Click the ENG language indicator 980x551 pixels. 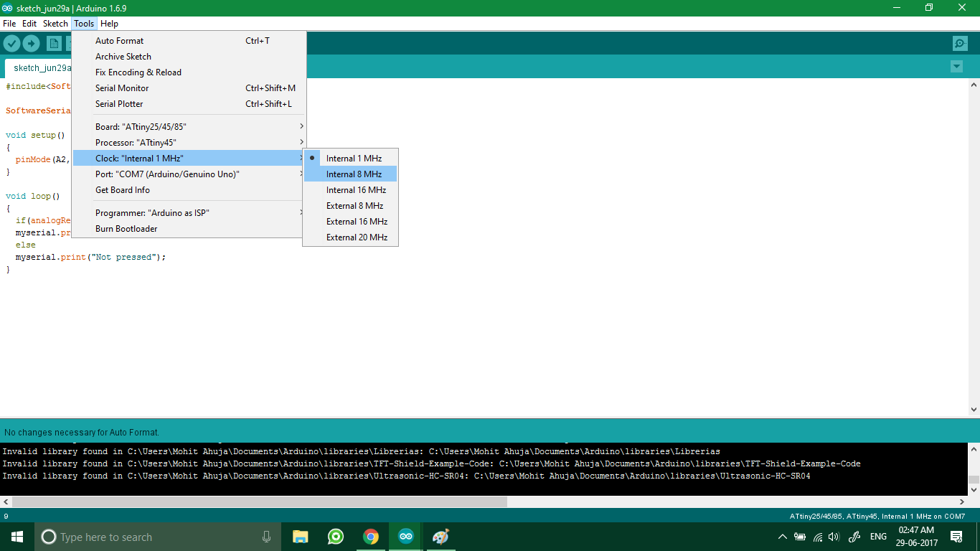(878, 537)
